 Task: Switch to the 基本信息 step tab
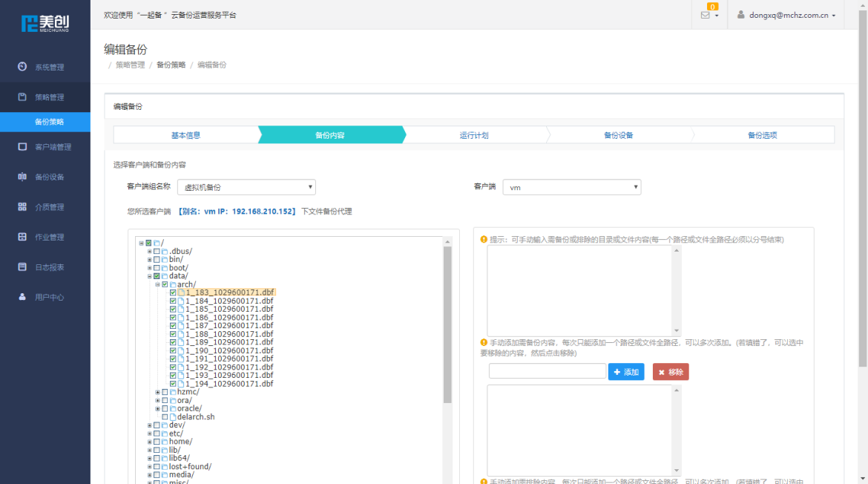(186, 135)
